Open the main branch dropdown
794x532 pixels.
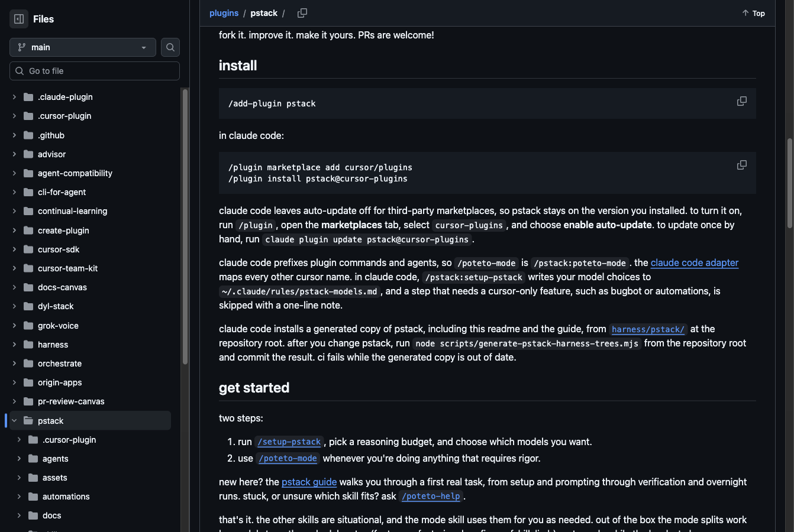(x=83, y=47)
